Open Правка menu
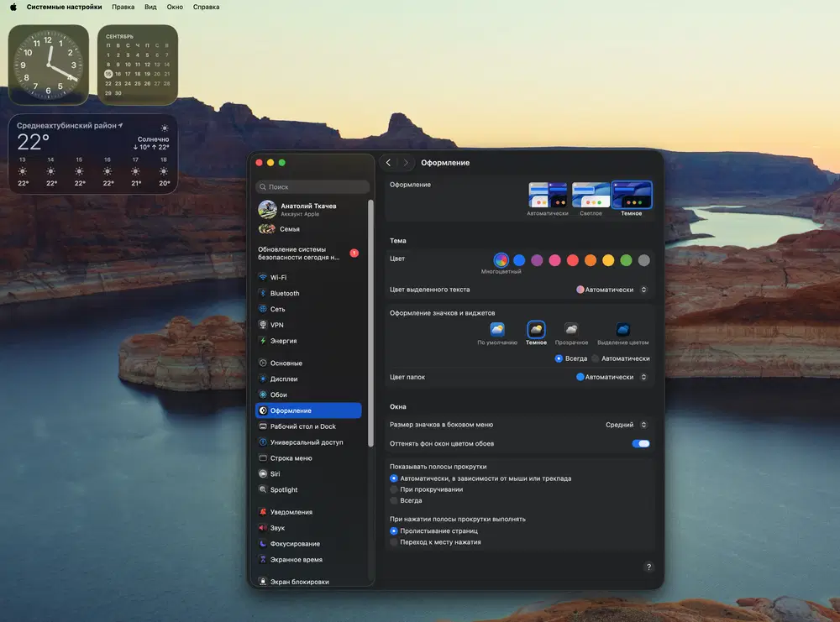The width and height of the screenshot is (840, 622). [x=123, y=7]
